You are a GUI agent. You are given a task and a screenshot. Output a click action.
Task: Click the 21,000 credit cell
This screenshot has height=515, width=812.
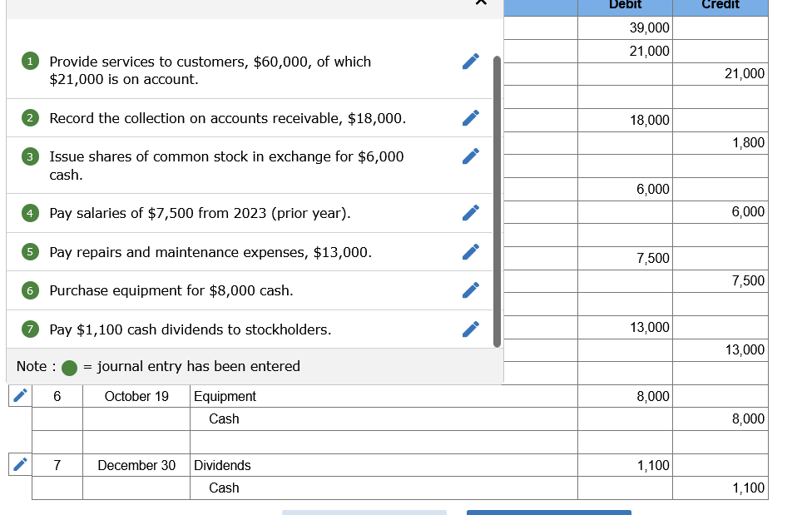pyautogui.click(x=720, y=73)
